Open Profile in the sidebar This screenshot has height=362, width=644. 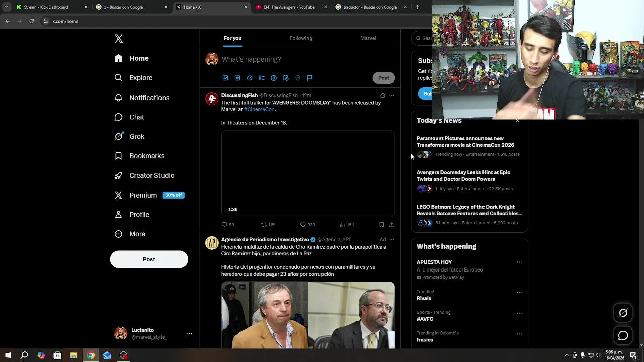[x=132, y=215]
